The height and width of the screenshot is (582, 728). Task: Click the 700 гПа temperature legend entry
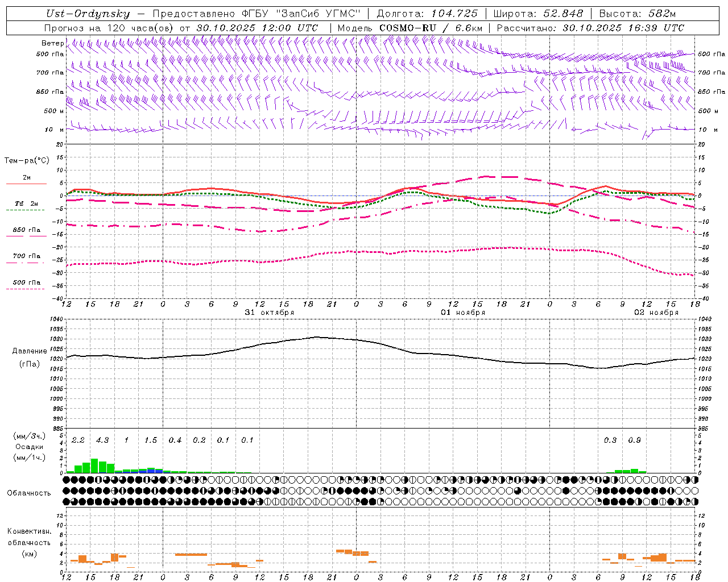pos(27,256)
